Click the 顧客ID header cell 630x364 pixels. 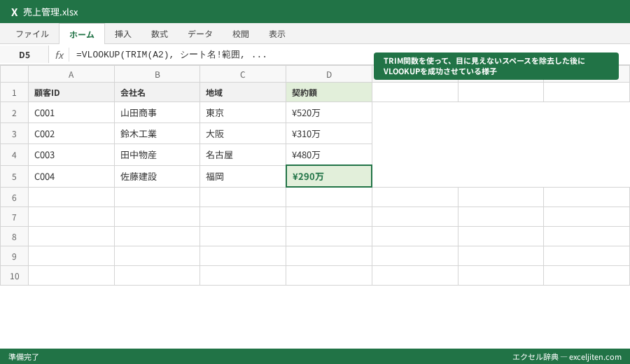[71, 93]
